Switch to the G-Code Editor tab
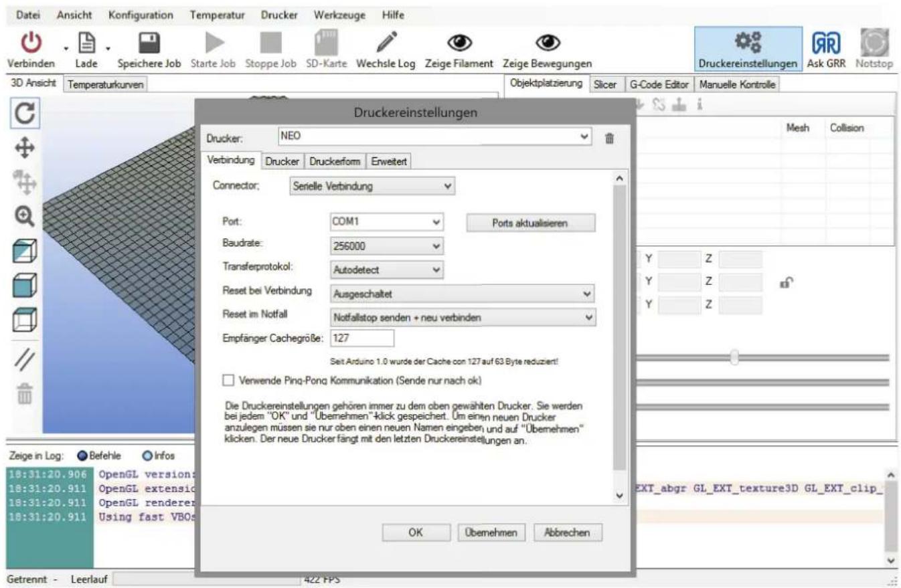This screenshot has width=901, height=588. coord(659,85)
